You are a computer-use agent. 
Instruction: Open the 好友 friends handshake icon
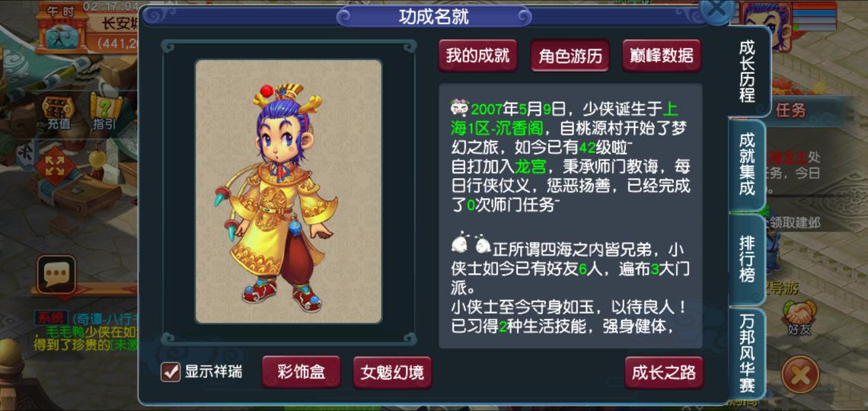click(x=799, y=318)
